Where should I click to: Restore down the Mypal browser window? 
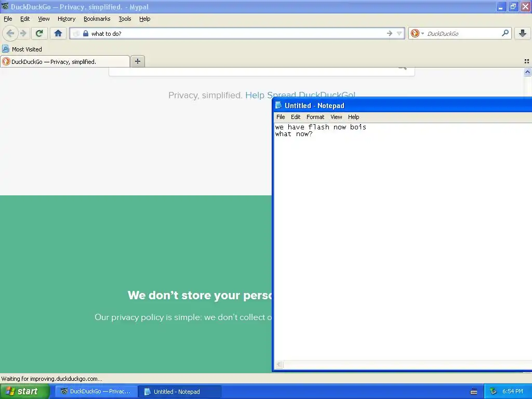pos(513,6)
